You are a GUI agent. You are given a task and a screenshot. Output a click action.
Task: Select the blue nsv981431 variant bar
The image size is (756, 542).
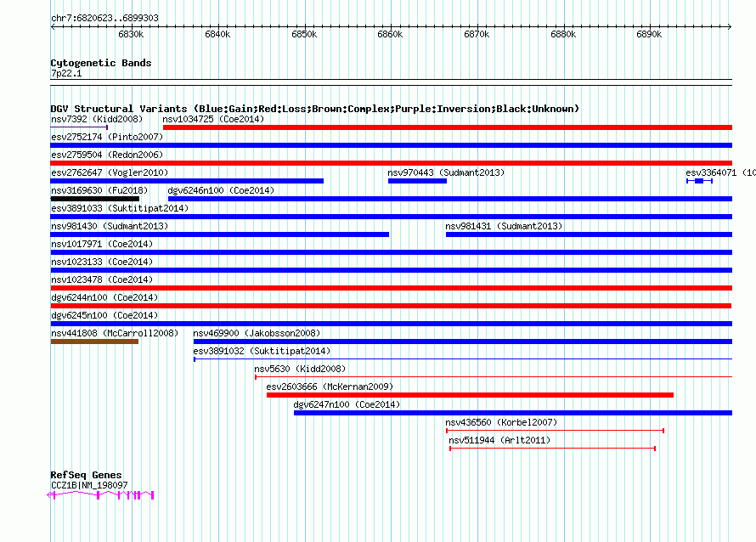click(x=588, y=234)
